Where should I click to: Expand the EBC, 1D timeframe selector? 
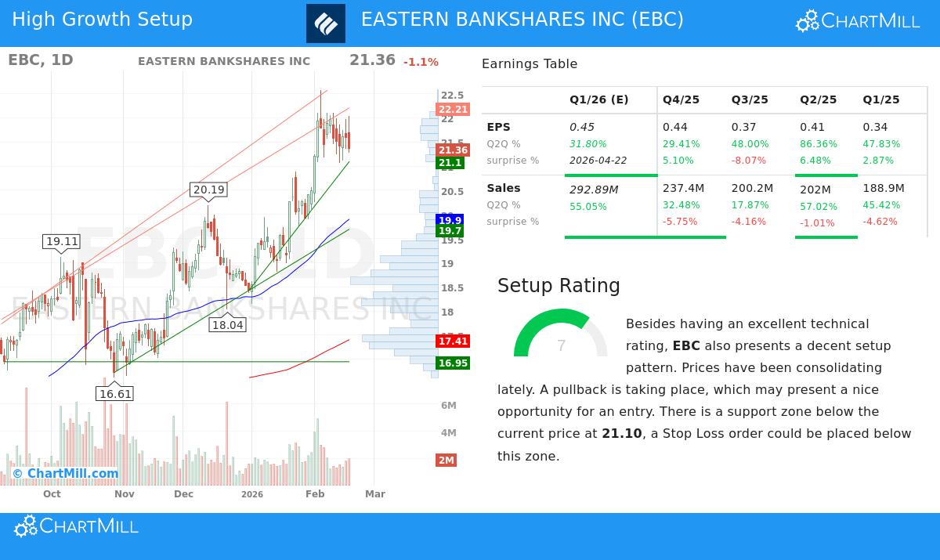point(41,60)
